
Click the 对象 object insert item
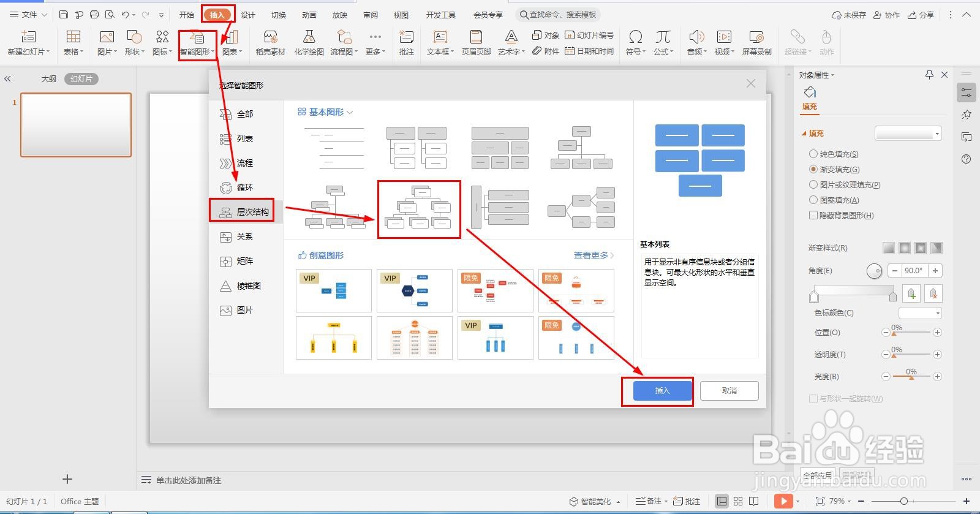546,35
